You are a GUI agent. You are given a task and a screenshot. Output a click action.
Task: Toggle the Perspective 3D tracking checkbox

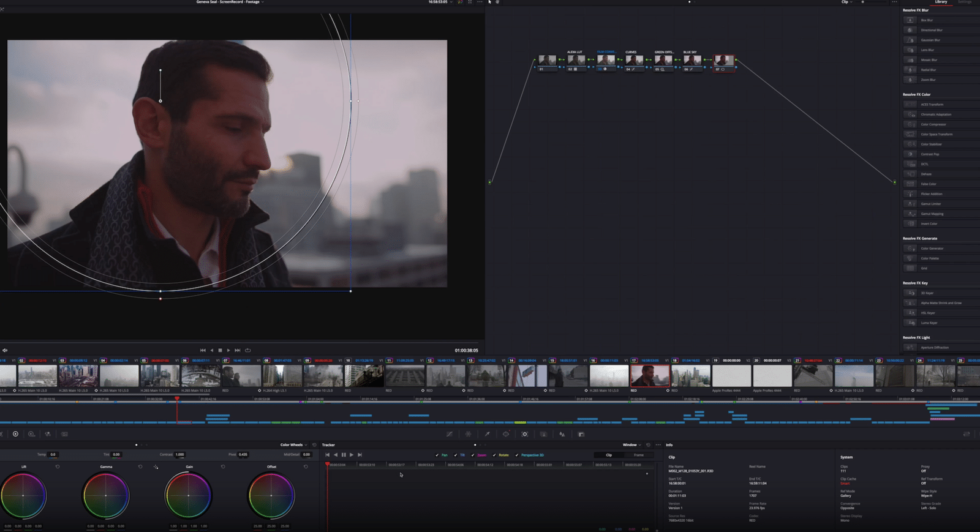(x=517, y=455)
